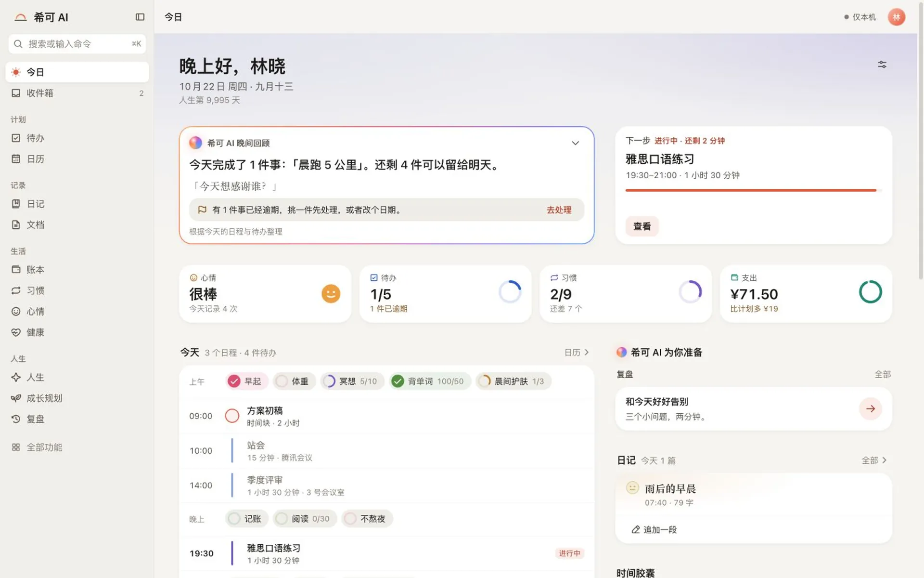Click the 仅本机 status dot
Image resolution: width=924 pixels, height=578 pixels.
tap(847, 17)
